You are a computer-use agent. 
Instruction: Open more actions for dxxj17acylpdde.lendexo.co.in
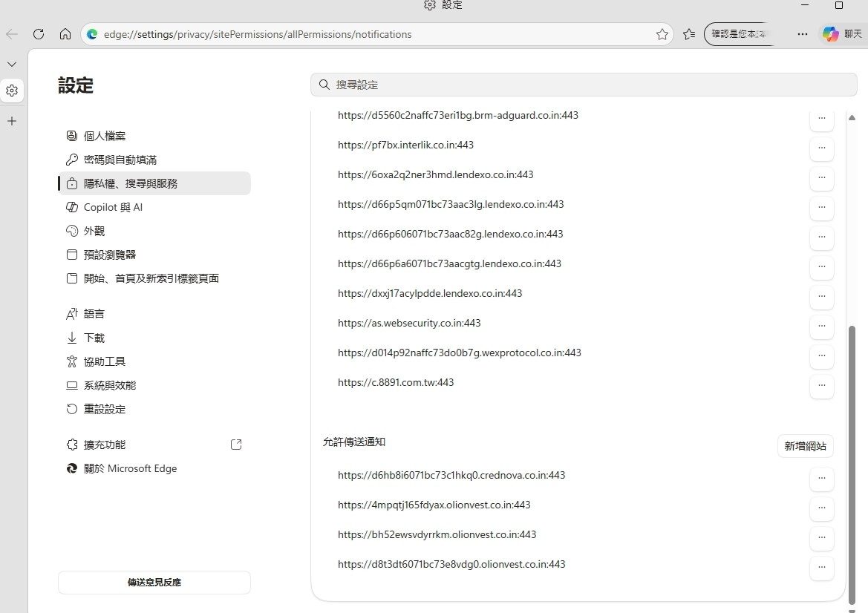tap(821, 297)
